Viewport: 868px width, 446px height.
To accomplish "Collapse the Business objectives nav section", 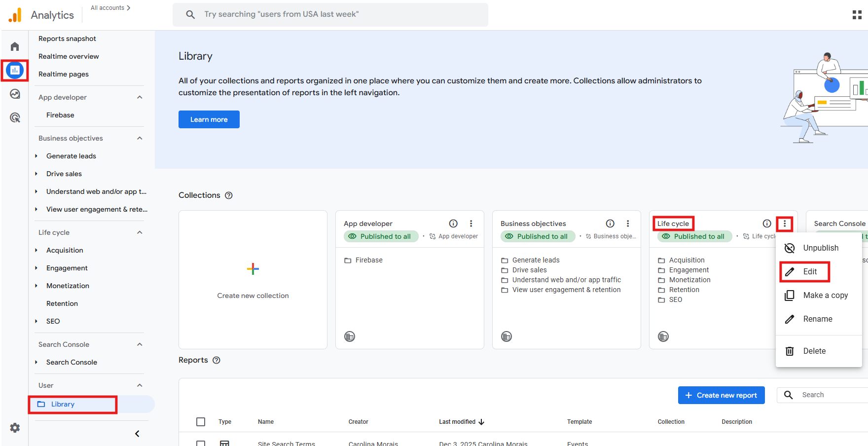I will point(140,138).
